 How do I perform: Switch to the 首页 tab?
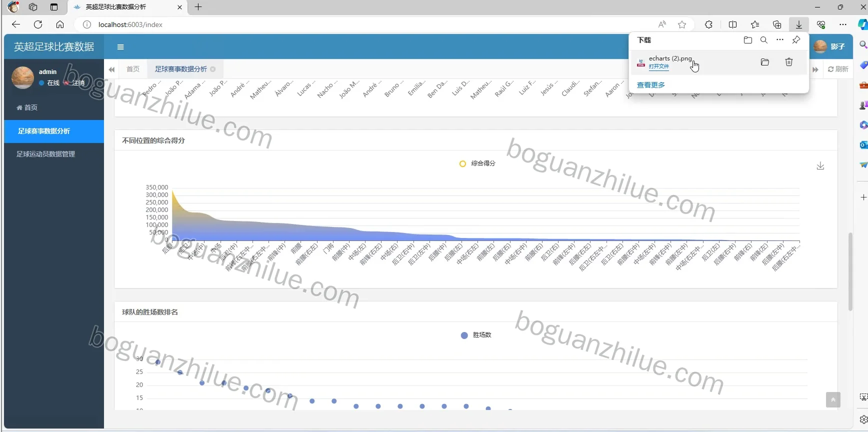coord(133,69)
